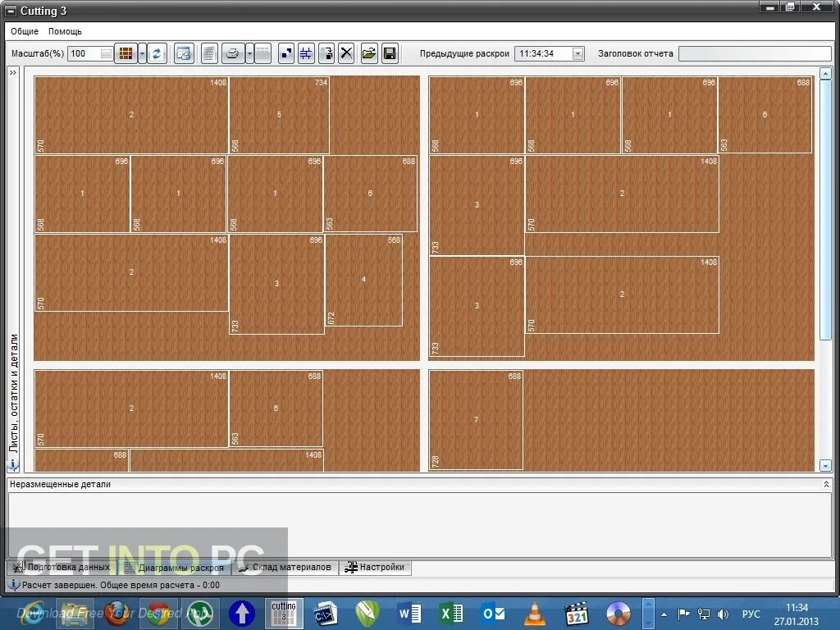The image size is (840, 630).
Task: Open the text report page icon
Action: [x=209, y=53]
